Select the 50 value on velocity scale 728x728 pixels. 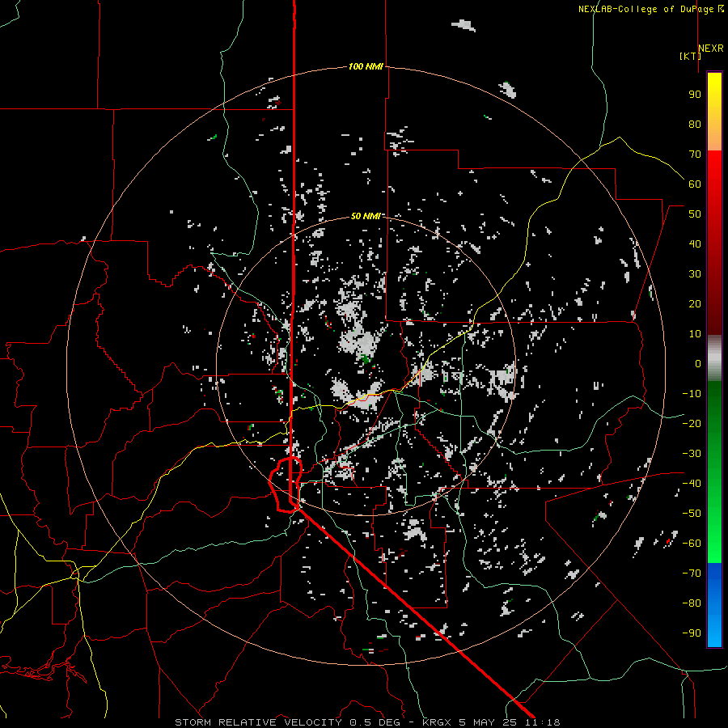(695, 214)
